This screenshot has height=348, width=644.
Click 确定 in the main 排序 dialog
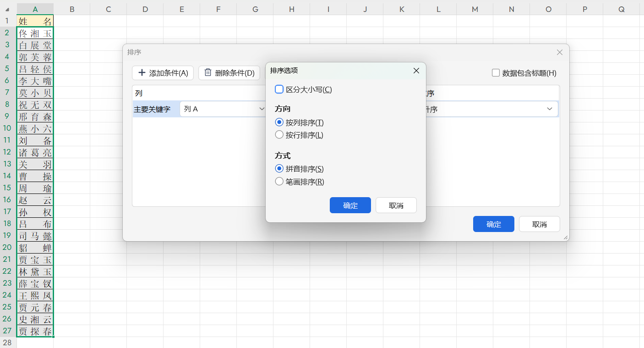493,224
